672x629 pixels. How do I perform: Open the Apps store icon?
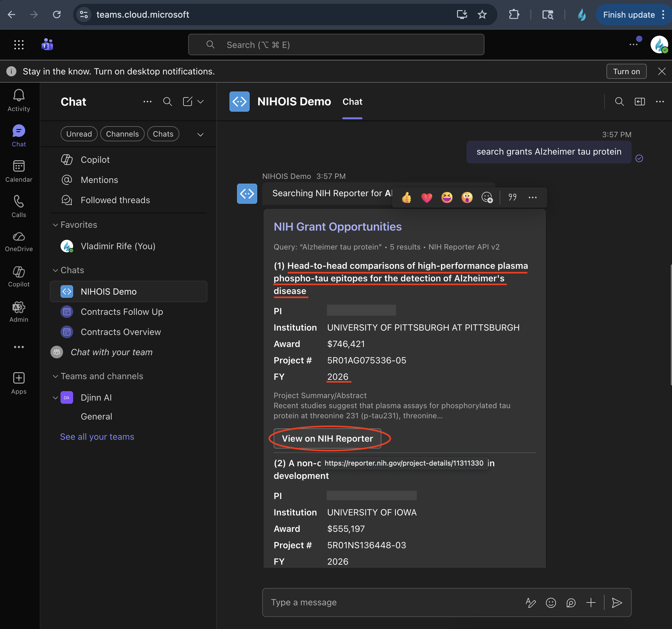point(19,383)
